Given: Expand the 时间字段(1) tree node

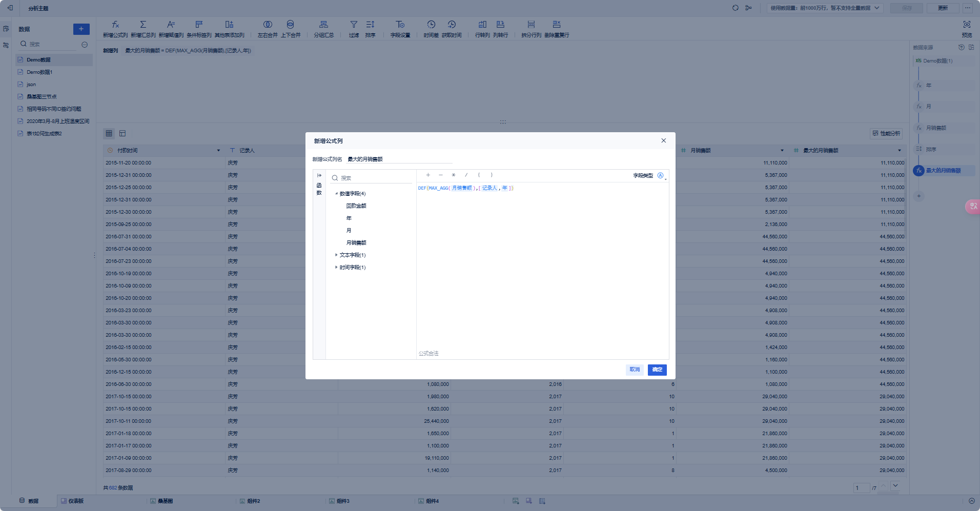Looking at the screenshot, I should [x=336, y=267].
